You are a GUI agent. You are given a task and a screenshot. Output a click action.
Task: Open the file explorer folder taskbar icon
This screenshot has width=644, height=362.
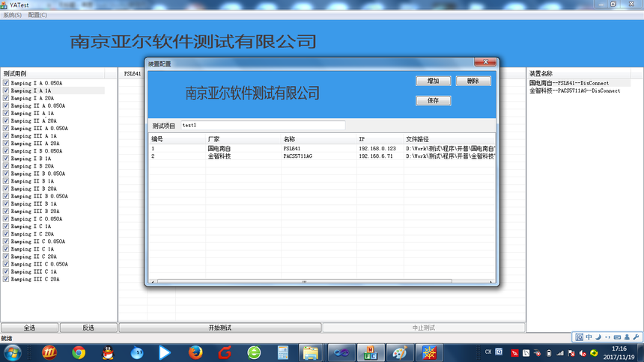point(311,352)
